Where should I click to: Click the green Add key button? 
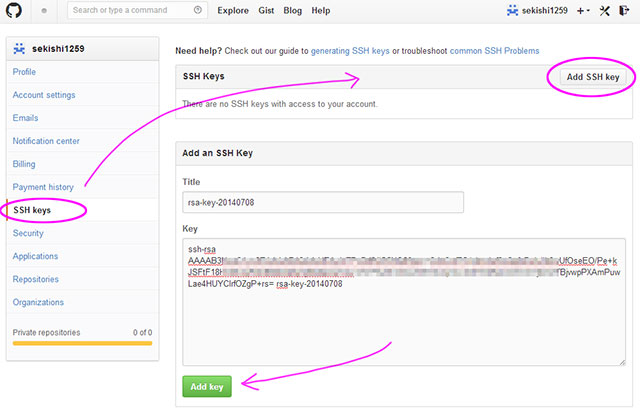pos(207,387)
